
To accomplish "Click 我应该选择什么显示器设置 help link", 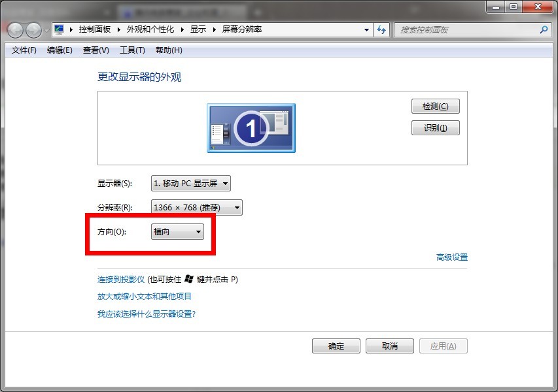I will pos(147,314).
